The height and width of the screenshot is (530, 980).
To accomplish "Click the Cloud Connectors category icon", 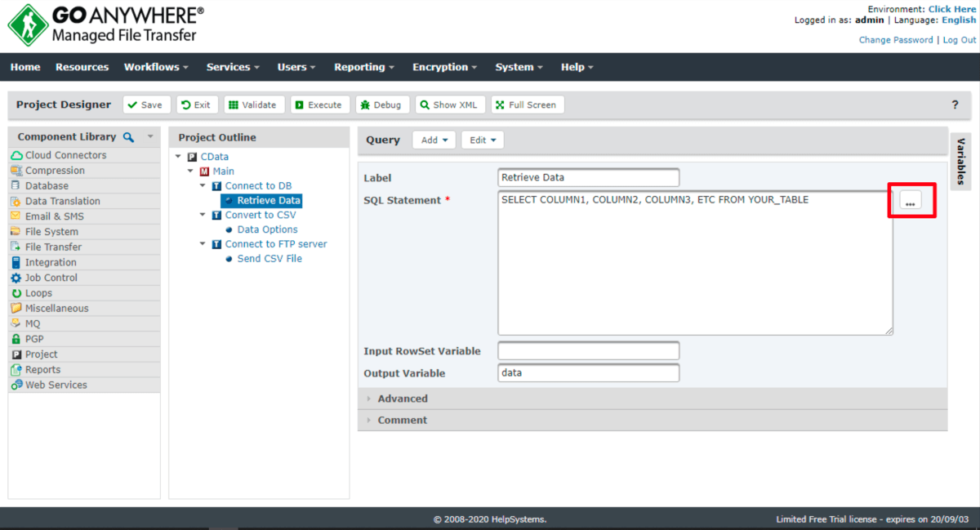I will click(17, 155).
